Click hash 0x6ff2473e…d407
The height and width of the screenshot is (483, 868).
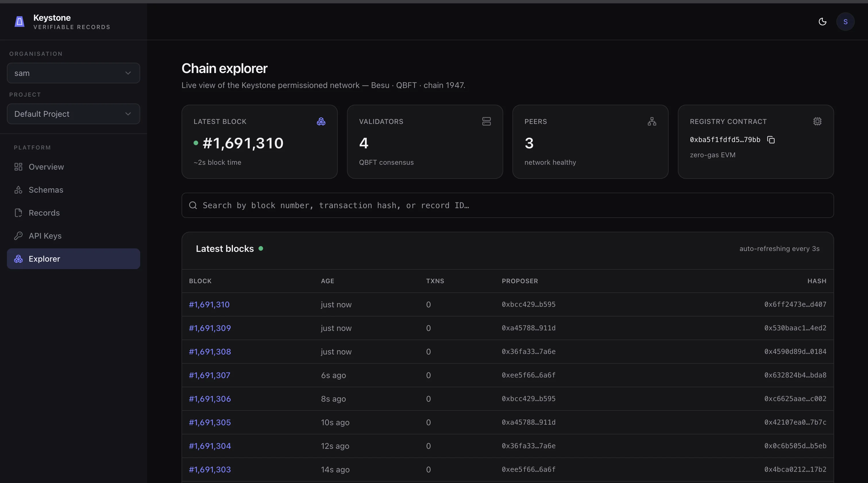tap(795, 304)
